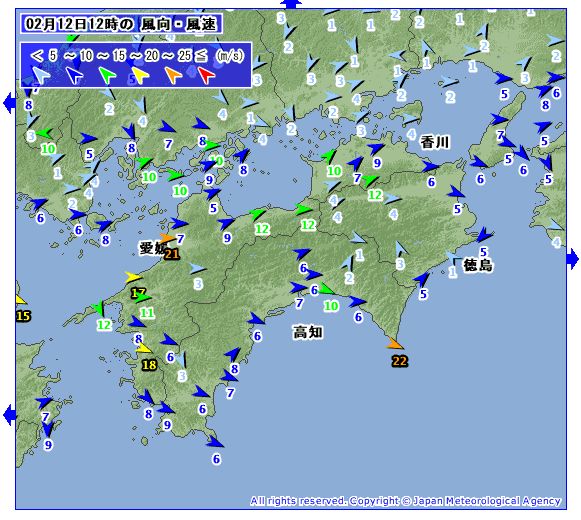Click the dark-blue legend arrow
The height and width of the screenshot is (520, 581).
coord(74,75)
